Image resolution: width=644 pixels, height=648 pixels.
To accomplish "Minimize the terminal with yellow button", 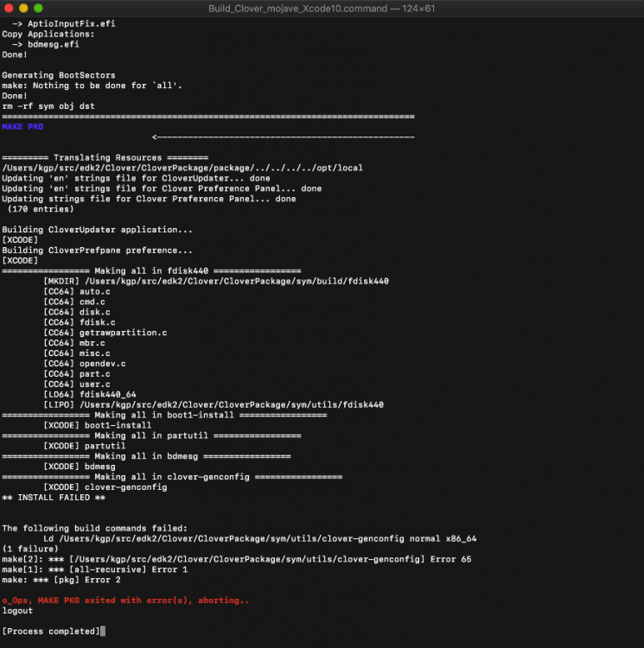I will point(23,9).
